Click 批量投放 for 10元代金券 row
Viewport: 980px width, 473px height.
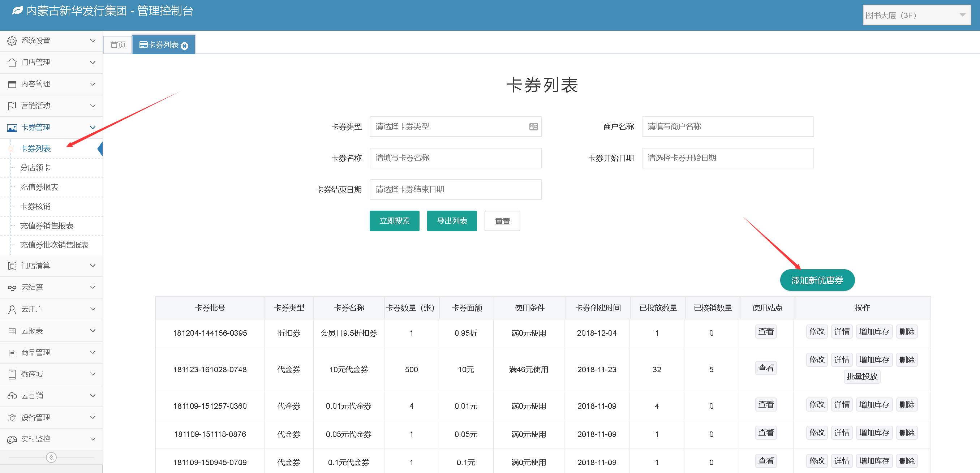(x=861, y=377)
